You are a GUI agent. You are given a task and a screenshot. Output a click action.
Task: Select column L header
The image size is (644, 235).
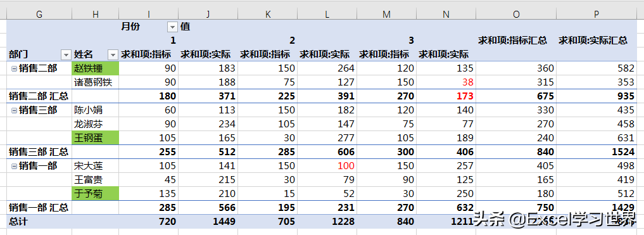pos(327,15)
